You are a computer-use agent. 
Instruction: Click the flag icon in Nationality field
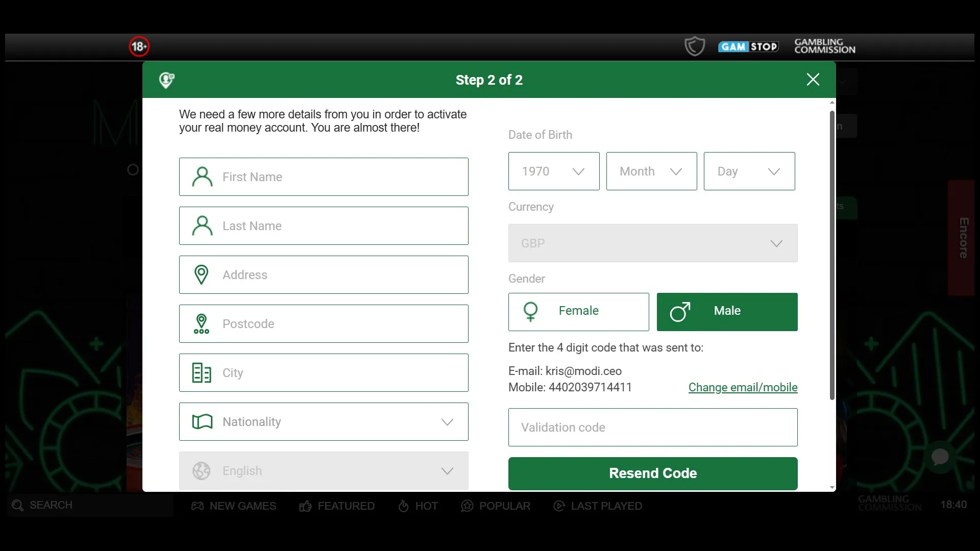202,422
